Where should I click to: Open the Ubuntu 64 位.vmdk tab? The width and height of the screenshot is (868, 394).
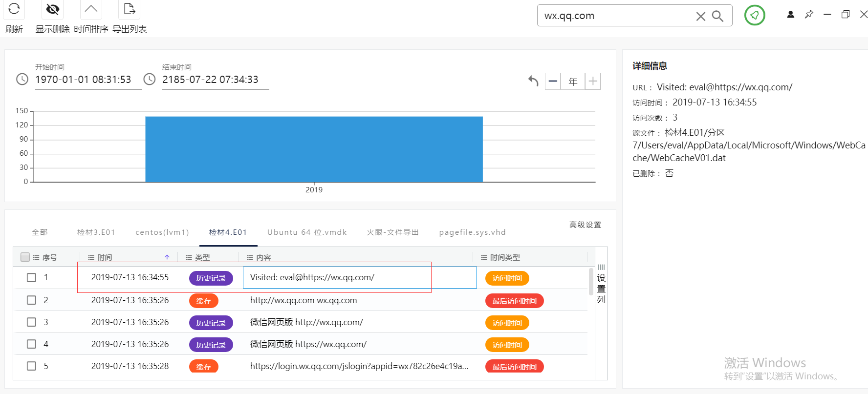click(x=307, y=232)
